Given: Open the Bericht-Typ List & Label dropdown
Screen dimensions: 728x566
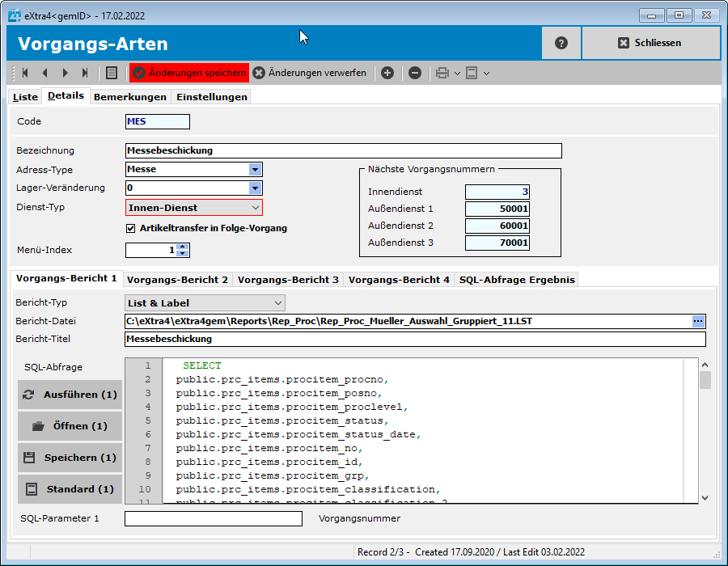Looking at the screenshot, I should (x=277, y=303).
